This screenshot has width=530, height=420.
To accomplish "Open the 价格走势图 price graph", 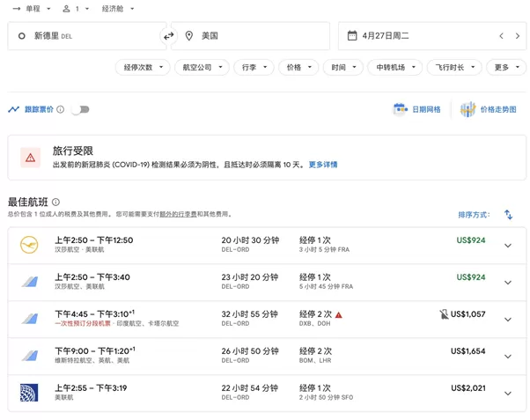I will pos(488,109).
